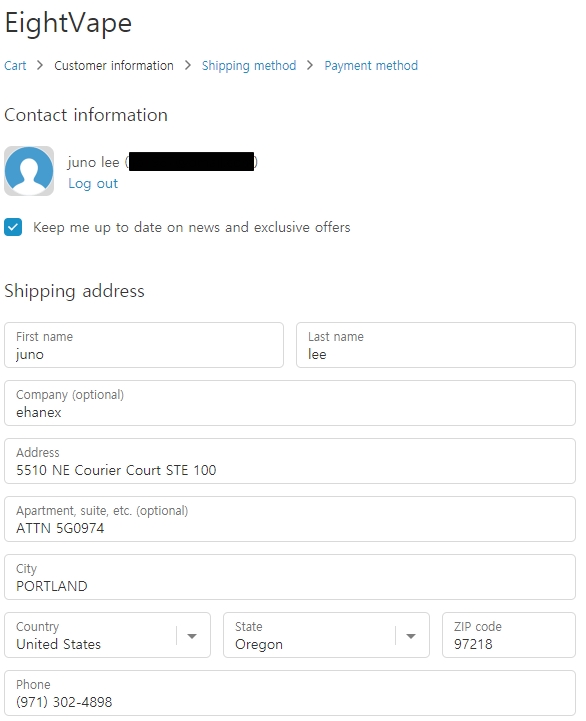Open the Country select set to United States
The height and width of the screenshot is (721, 586).
[107, 635]
